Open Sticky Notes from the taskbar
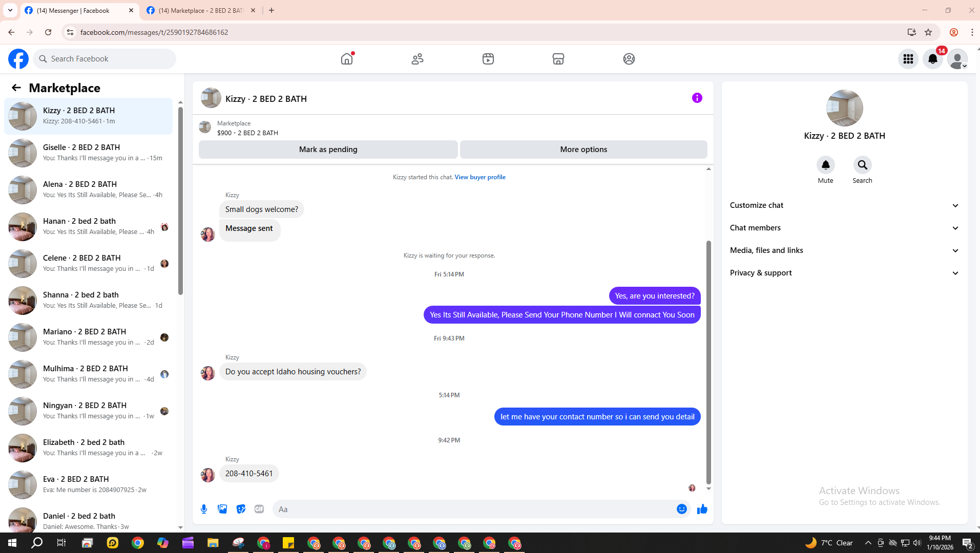This screenshot has height=553, width=980. 288,543
